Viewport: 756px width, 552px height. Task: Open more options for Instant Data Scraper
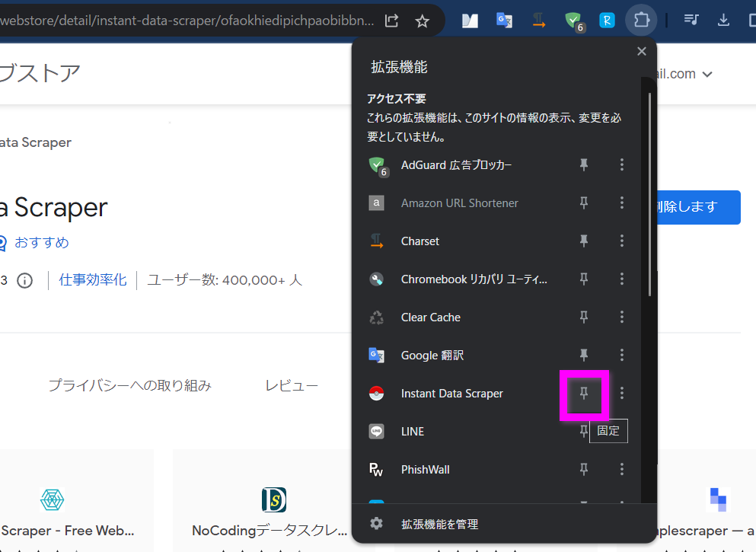[622, 394]
